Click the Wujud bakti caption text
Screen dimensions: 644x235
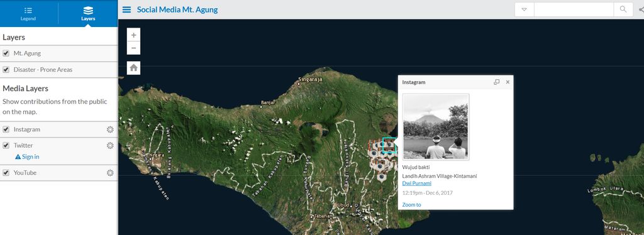point(416,167)
